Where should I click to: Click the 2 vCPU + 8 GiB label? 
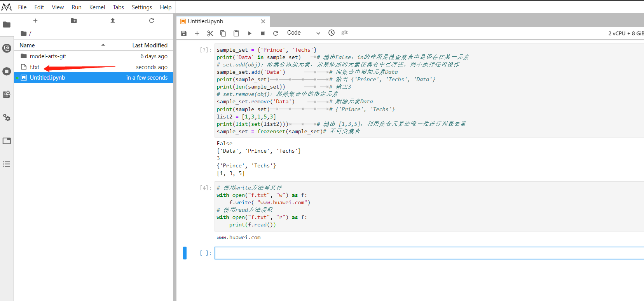[x=626, y=33]
